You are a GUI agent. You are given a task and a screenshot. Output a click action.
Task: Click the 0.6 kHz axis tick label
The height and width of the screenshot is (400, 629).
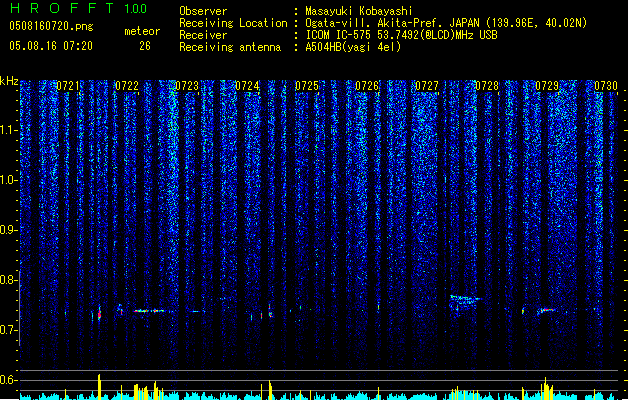(8, 380)
